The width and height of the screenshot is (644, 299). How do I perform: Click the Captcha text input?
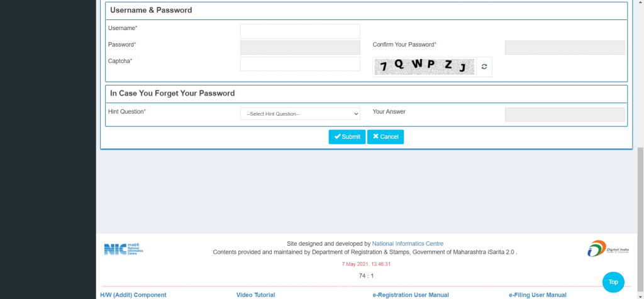point(300,63)
